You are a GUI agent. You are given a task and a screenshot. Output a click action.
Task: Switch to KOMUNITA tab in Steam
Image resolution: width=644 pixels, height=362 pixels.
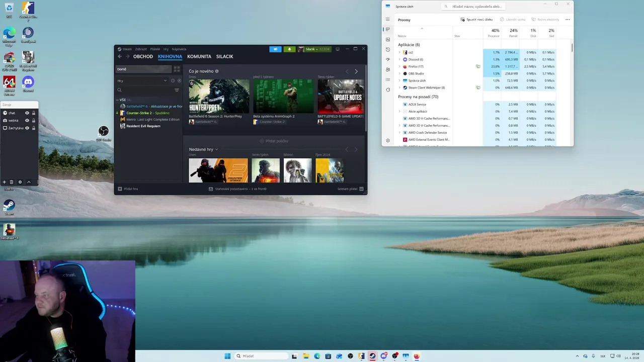click(x=199, y=57)
